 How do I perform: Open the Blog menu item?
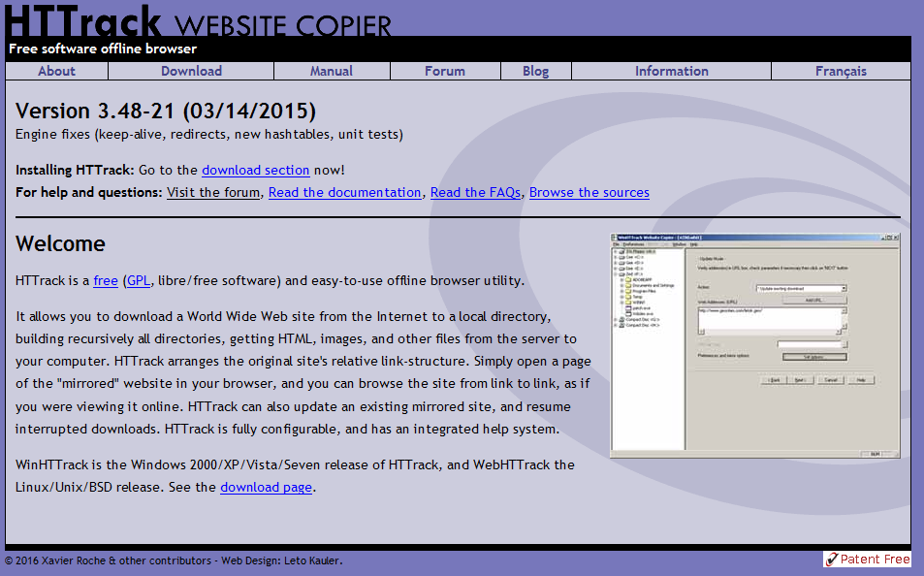(535, 71)
